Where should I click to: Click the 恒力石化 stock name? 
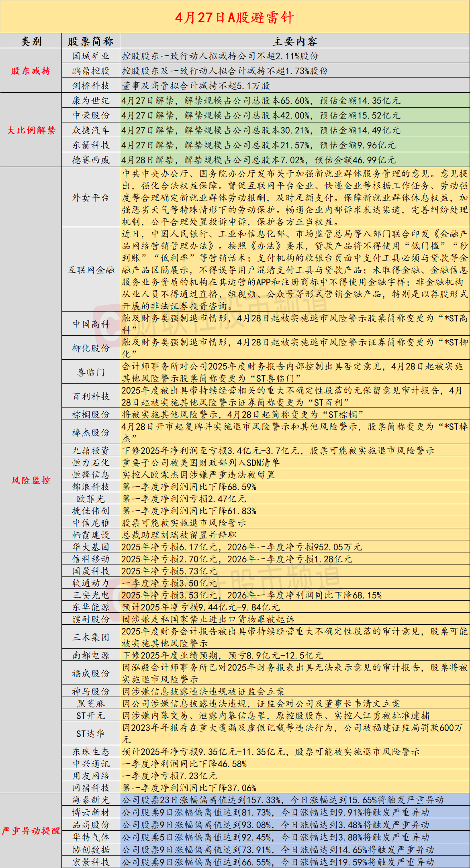pos(91,463)
